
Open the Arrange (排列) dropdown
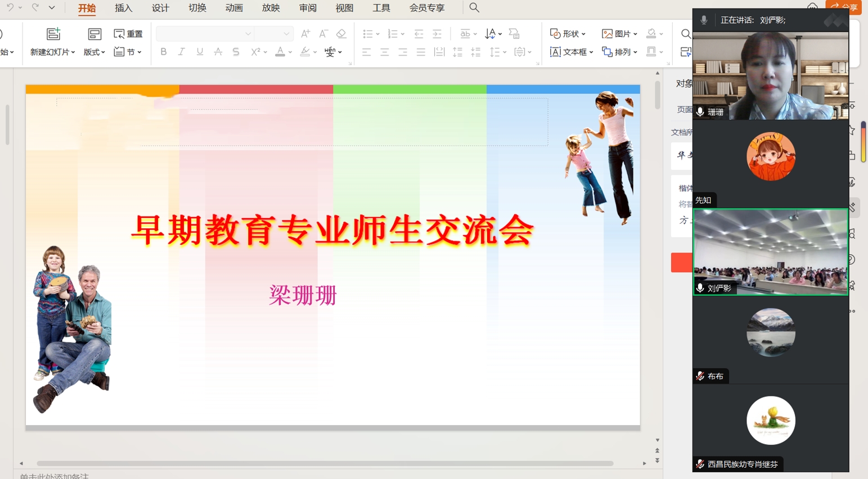click(x=620, y=52)
